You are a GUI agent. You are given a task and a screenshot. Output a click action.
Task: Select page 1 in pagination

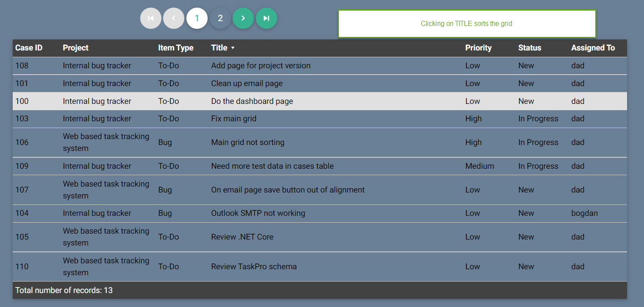tap(197, 18)
